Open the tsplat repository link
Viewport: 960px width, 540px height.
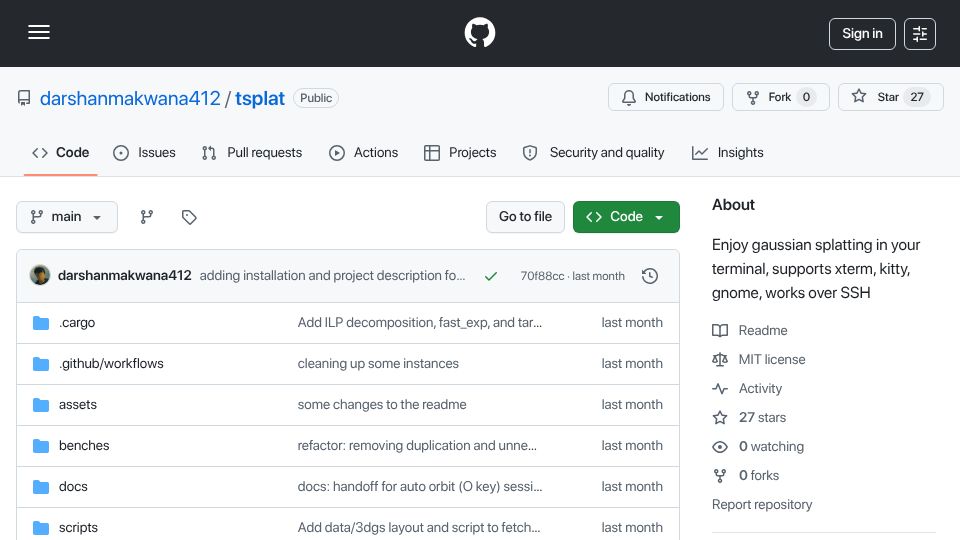(x=260, y=98)
